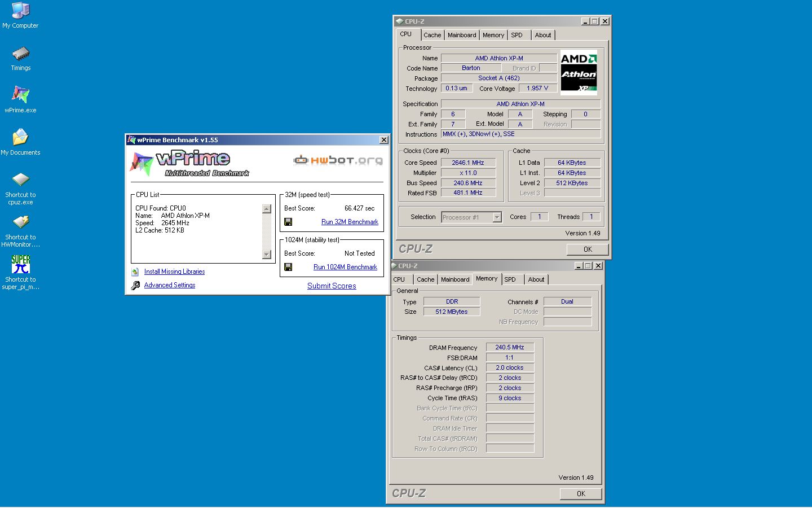Click the Bus Speed value 240.6 MHz
The width and height of the screenshot is (812, 508).
[x=468, y=183]
